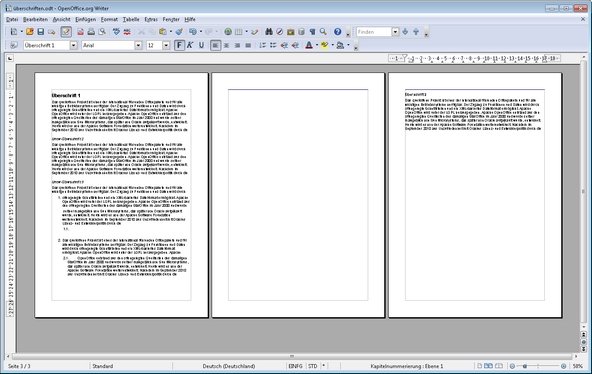592x374 pixels.
Task: Export directly as PDF icon
Action: (x=80, y=32)
